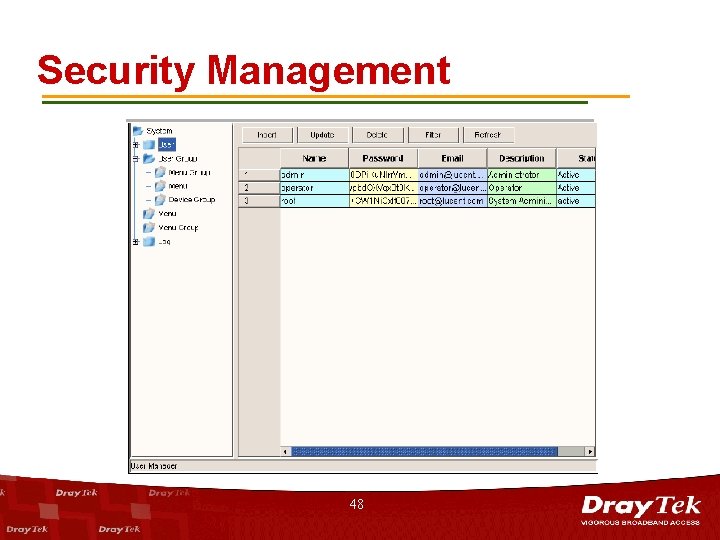The image size is (720, 540).
Task: Click the active status in root row
Action: point(576,201)
